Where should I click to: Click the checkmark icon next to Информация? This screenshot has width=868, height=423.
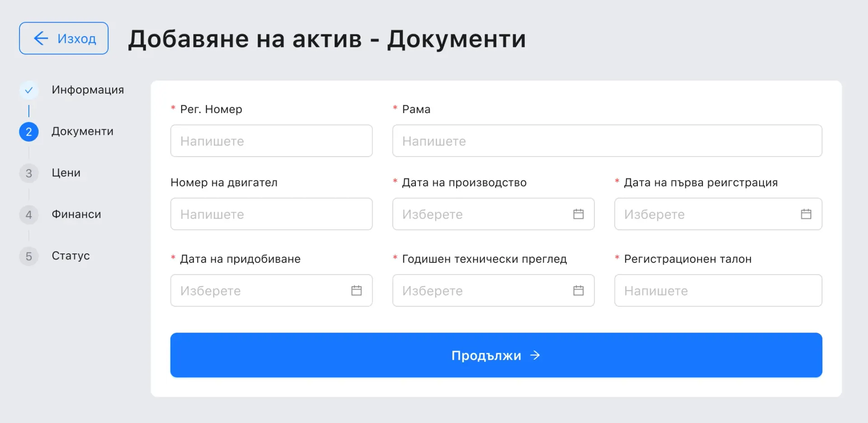coord(28,90)
